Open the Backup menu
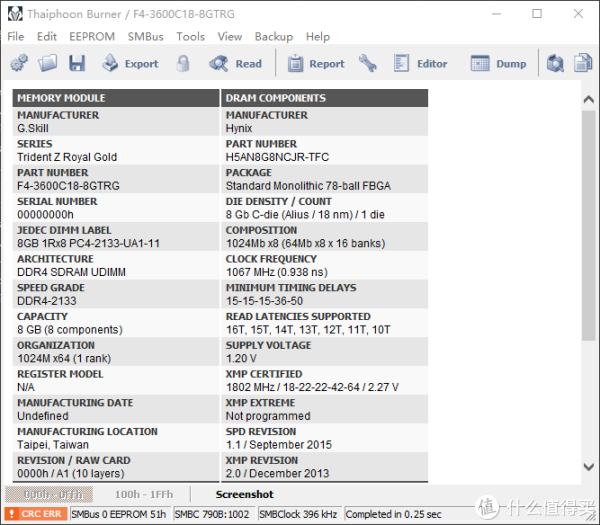Screen dimensions: 600x525 pyautogui.click(x=274, y=36)
